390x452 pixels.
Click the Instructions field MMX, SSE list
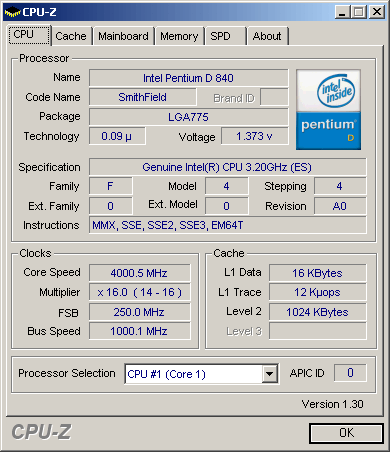tap(227, 225)
